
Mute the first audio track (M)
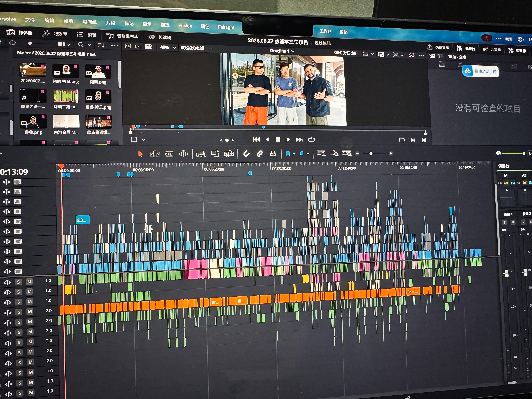29,281
